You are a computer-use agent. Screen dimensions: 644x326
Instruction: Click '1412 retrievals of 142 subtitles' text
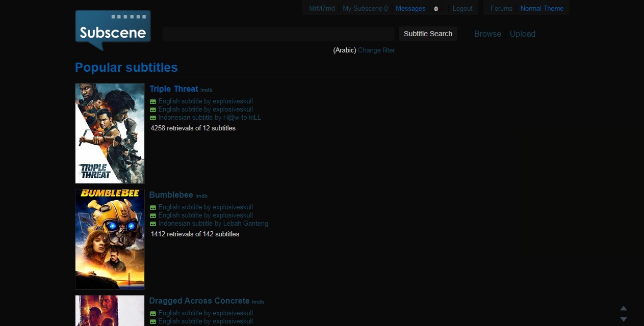(x=195, y=234)
